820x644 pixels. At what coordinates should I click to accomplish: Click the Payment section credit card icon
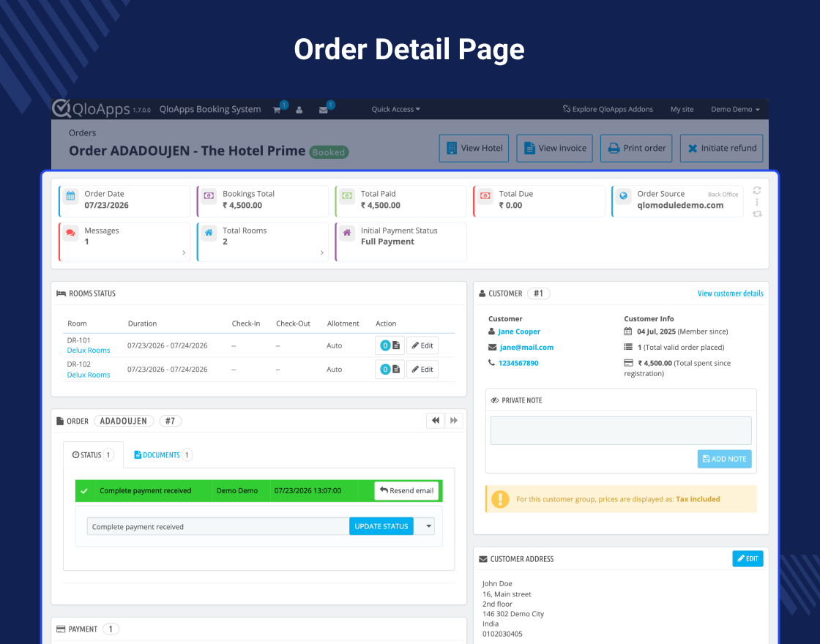point(61,629)
